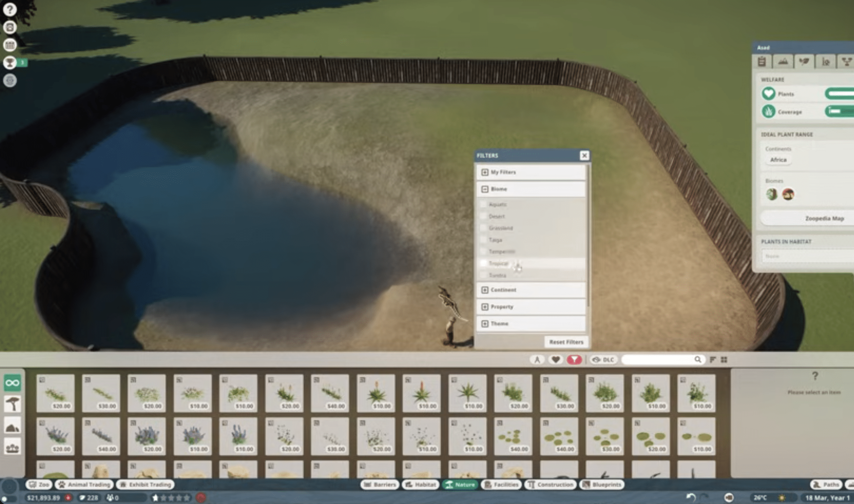Open the Blueprints menu in bottom bar
The width and height of the screenshot is (854, 504).
tap(602, 485)
